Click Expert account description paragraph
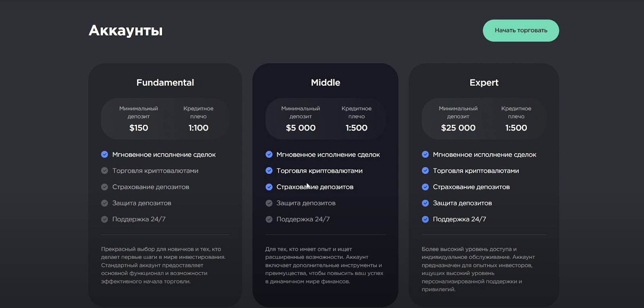Image resolution: width=644 pixels, height=308 pixels. [x=478, y=269]
